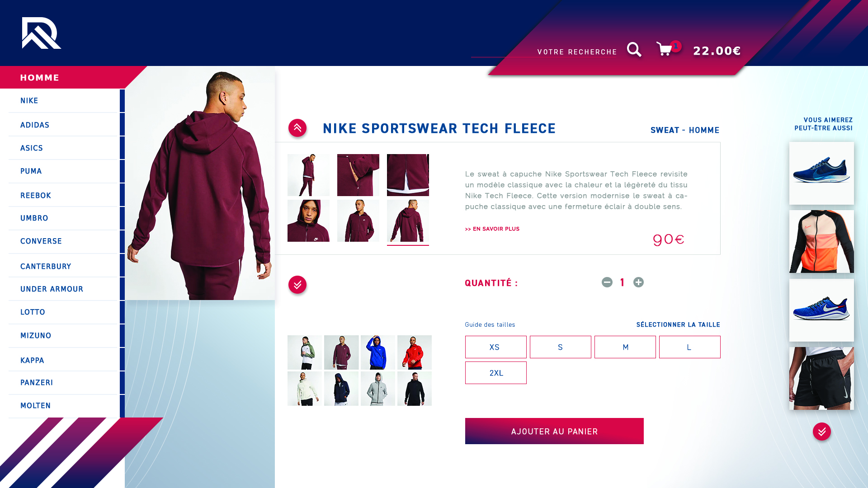Image resolution: width=868 pixels, height=488 pixels.
Task: Increase quantity with the plus icon
Action: pos(638,282)
